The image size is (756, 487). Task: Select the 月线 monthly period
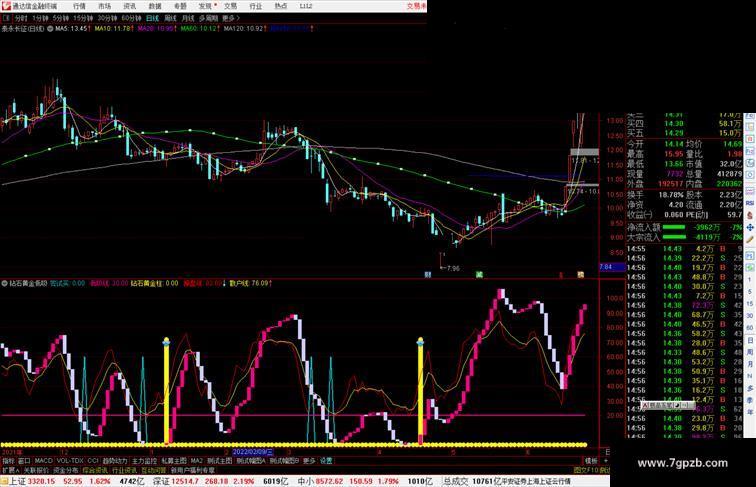click(188, 18)
